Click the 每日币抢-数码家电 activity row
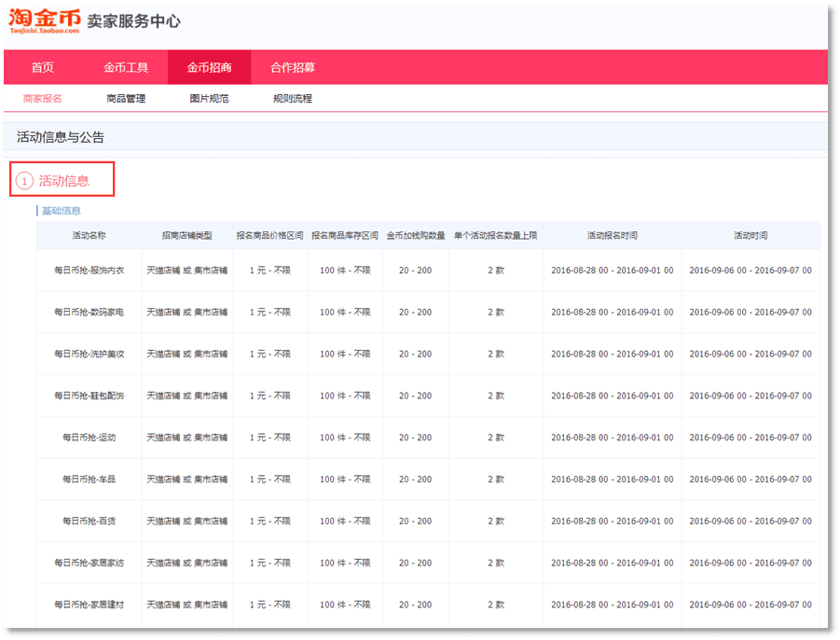 [89, 312]
